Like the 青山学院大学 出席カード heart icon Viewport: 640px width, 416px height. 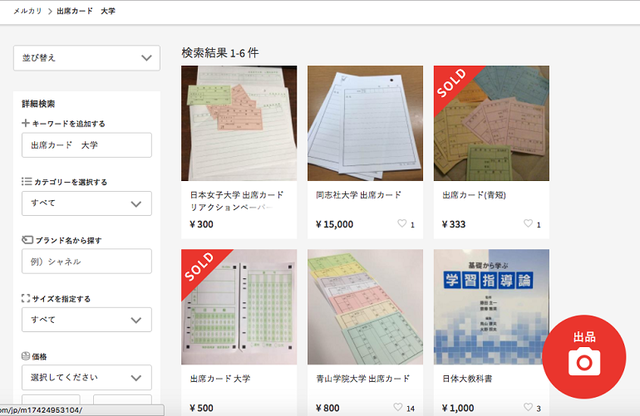(398, 407)
